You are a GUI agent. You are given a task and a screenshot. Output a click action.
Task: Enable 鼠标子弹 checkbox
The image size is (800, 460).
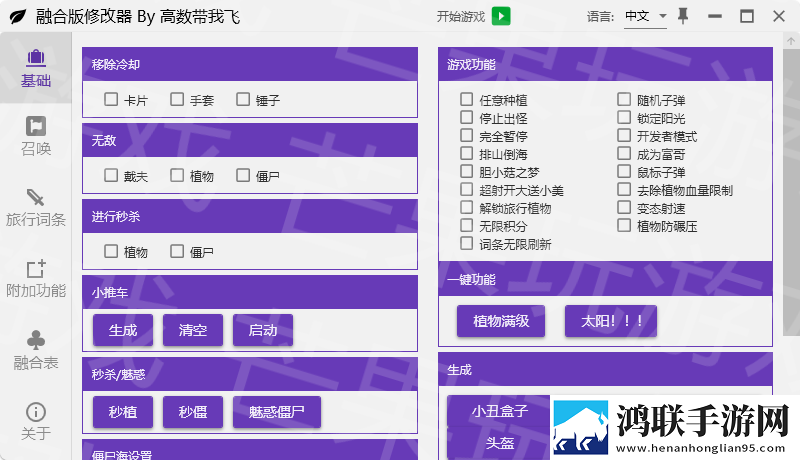624,171
